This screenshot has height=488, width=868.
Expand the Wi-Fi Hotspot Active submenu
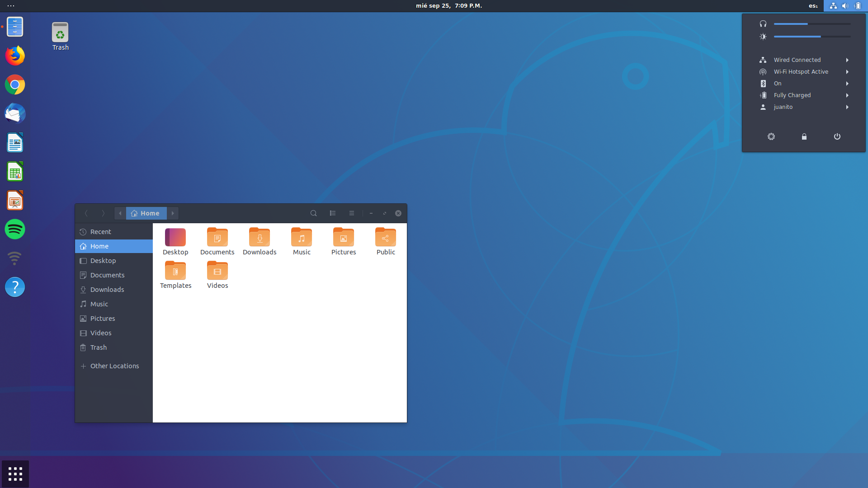(x=847, y=72)
